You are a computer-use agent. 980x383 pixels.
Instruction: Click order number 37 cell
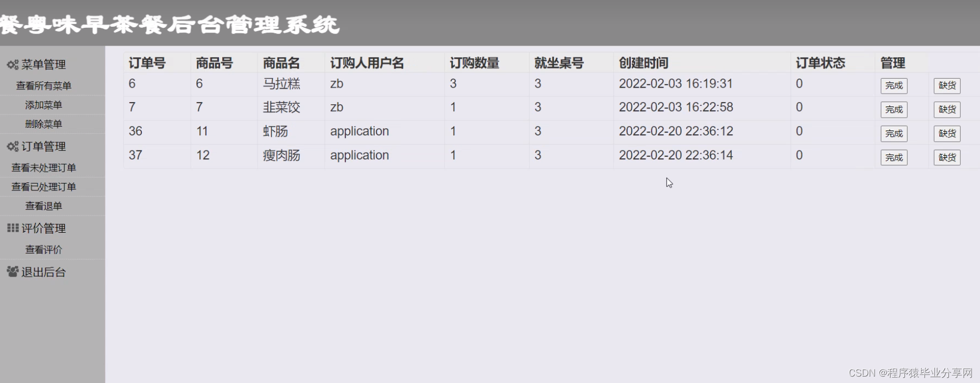[135, 156]
